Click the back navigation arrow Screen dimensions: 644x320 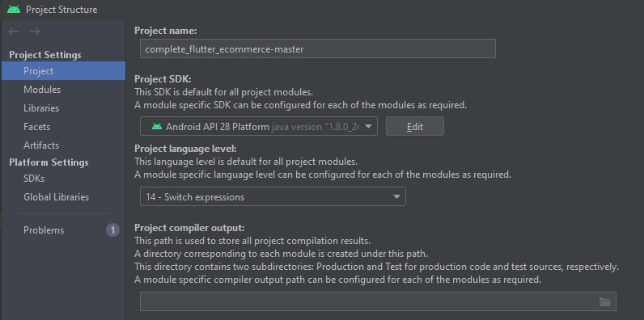[14, 32]
